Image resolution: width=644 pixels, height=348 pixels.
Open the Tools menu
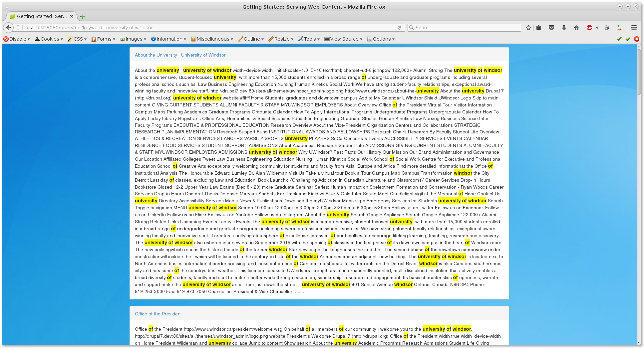(309, 39)
